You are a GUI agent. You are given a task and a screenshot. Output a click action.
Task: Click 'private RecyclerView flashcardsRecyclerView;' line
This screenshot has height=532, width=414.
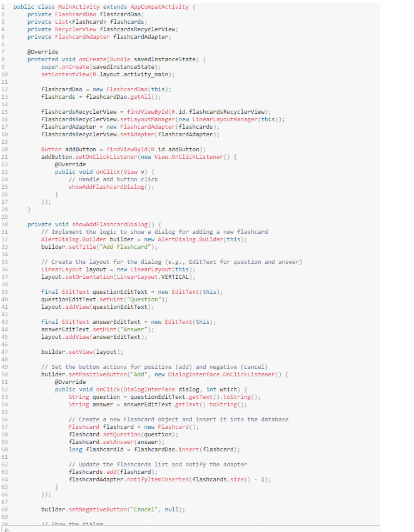pos(103,29)
